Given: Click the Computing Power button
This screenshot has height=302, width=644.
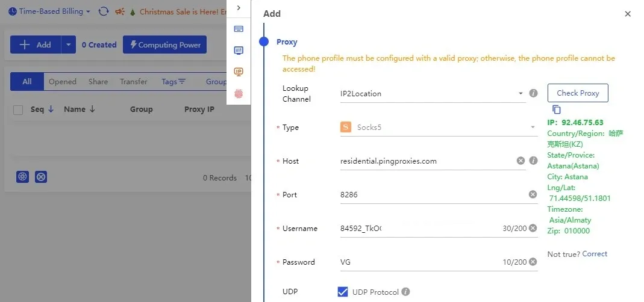Looking at the screenshot, I should coord(164,45).
